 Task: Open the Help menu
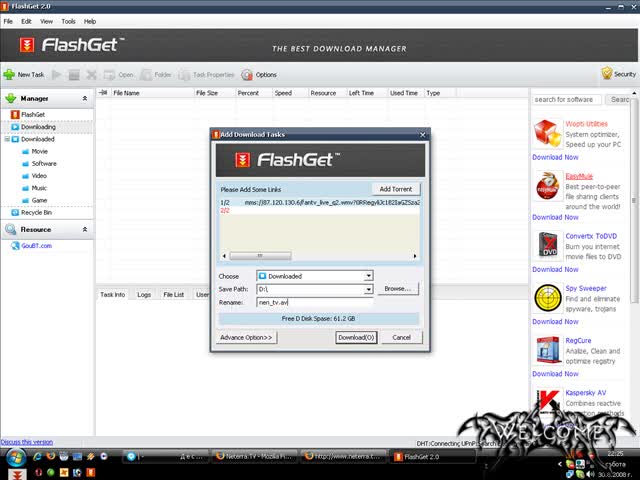90,21
